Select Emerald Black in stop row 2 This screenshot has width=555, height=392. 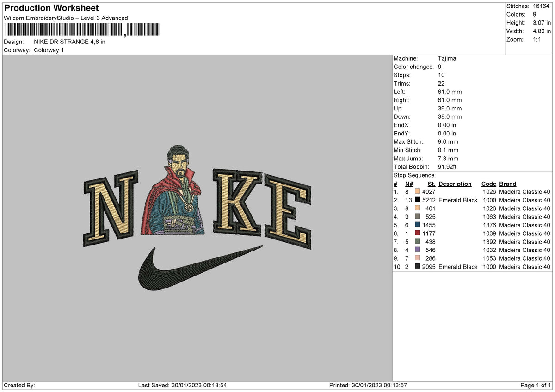pyautogui.click(x=458, y=200)
